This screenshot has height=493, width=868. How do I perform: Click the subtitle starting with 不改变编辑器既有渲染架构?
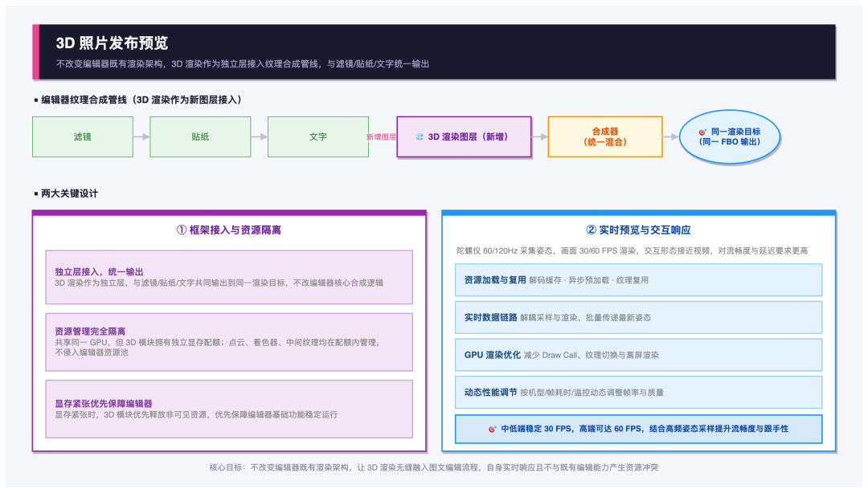(243, 63)
